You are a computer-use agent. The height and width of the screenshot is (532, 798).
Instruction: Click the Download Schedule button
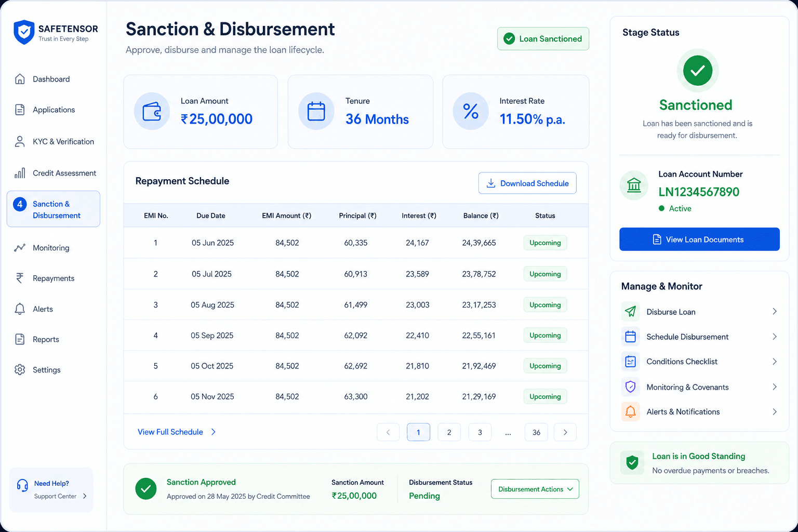[x=527, y=183]
